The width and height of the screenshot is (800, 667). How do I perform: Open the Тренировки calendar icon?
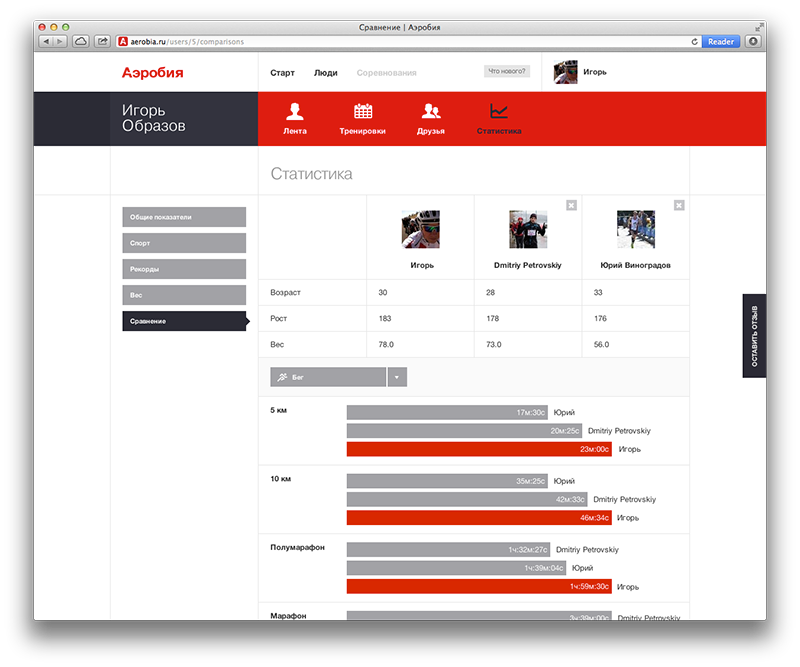(x=363, y=111)
